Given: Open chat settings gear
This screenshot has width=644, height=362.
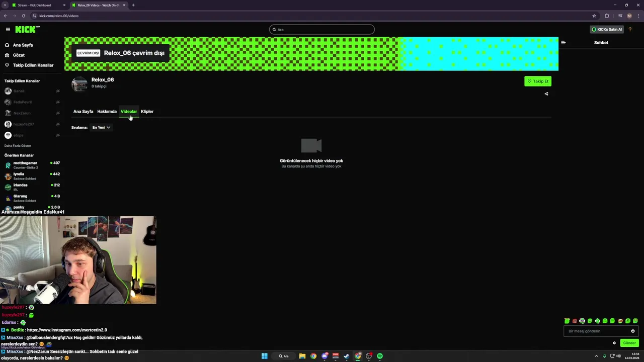Looking at the screenshot, I should click(614, 343).
